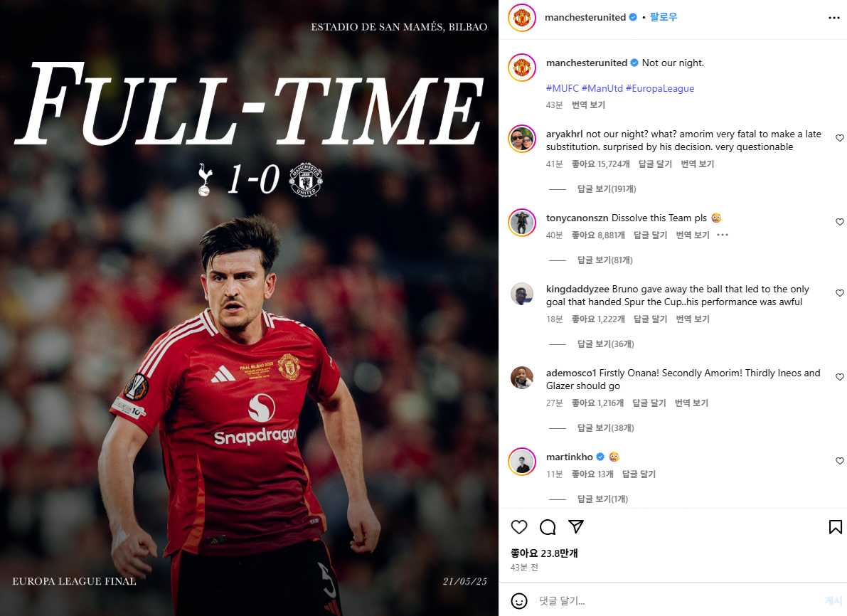Like the post with the heart icon
847x616 pixels.
tap(519, 527)
